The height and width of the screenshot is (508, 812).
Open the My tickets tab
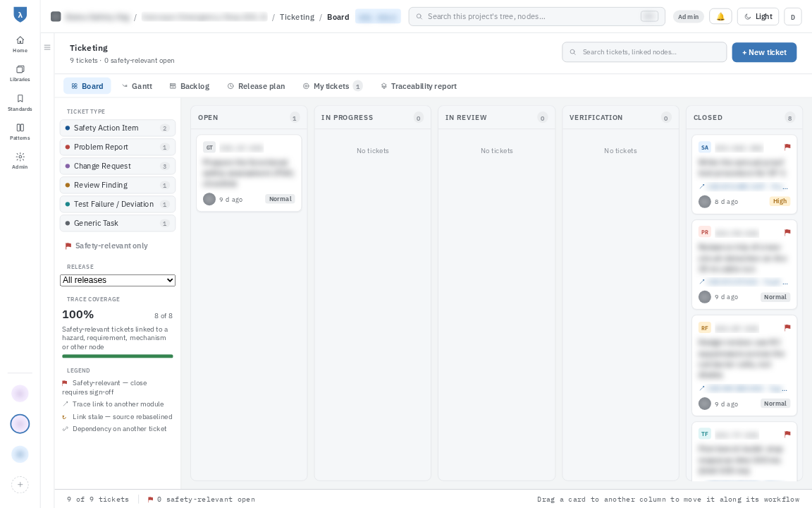point(333,86)
